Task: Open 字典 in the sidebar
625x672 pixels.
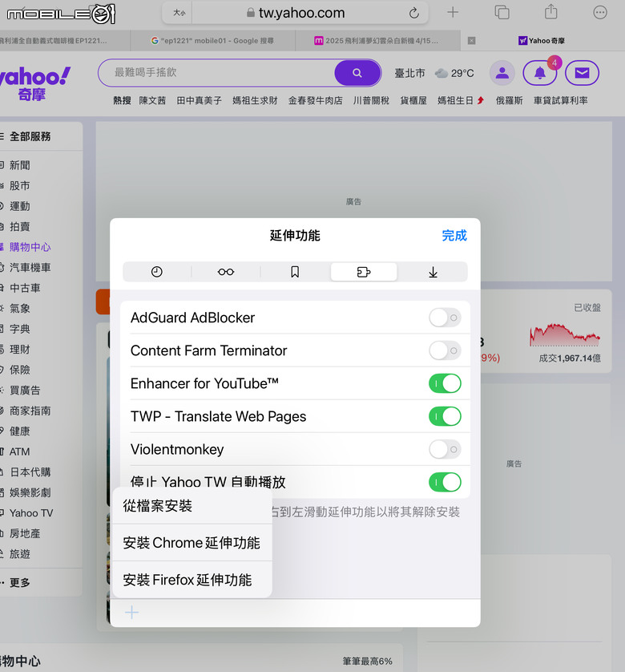Action: point(20,329)
